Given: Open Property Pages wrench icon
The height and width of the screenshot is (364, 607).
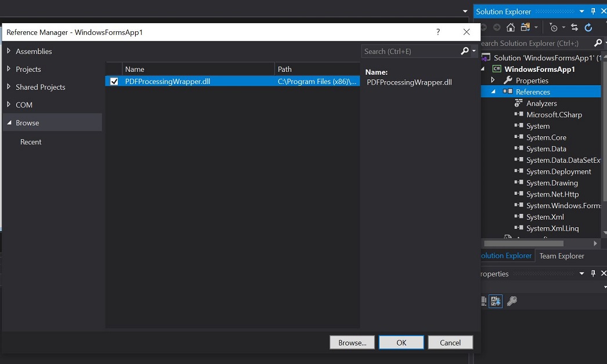Looking at the screenshot, I should tap(512, 301).
